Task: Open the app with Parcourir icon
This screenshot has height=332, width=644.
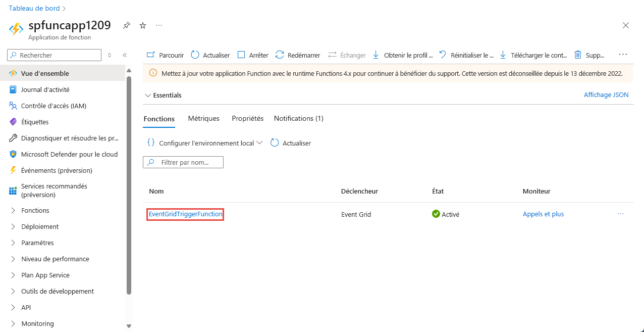Action: pos(164,55)
